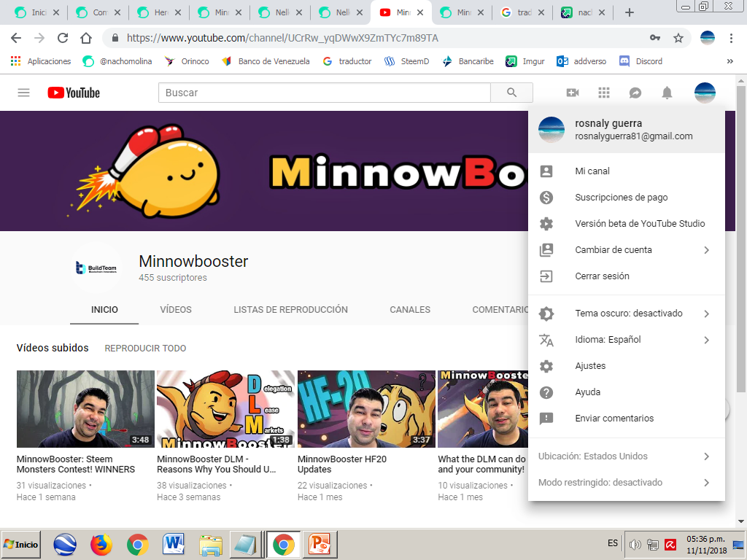Open PowerPoint from the taskbar
Image resolution: width=747 pixels, height=560 pixels.
[320, 545]
